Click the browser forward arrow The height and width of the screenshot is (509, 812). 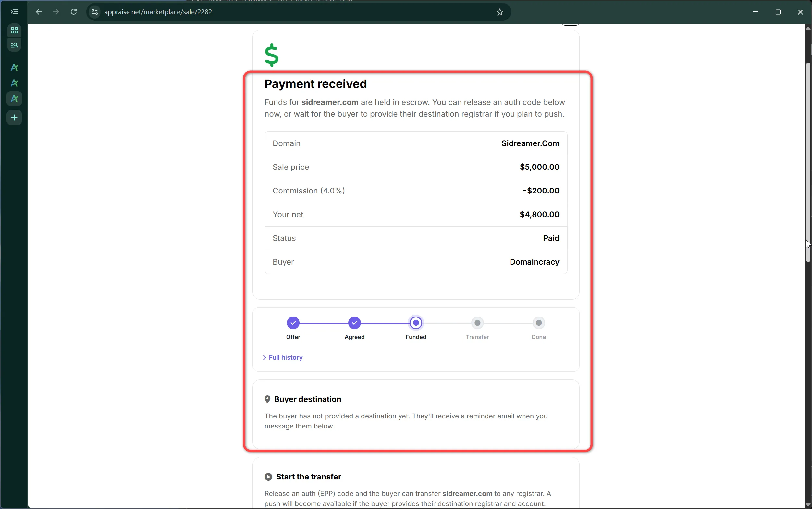click(56, 12)
